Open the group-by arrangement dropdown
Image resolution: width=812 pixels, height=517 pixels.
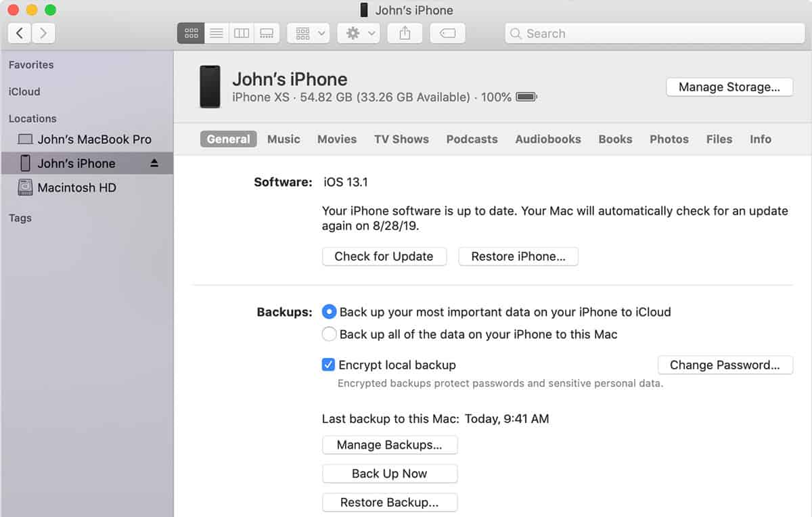coord(309,33)
